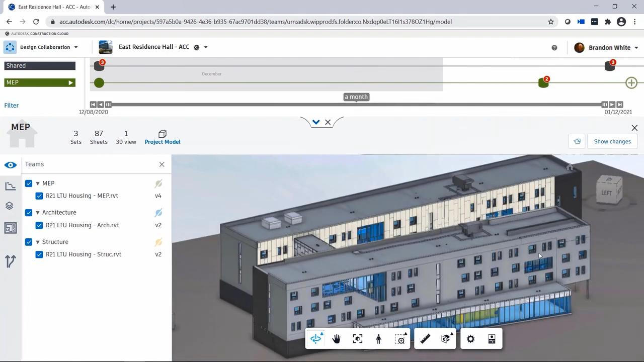This screenshot has height=362, width=644.
Task: Select the first MEP package timeline marker
Action: coord(99,83)
